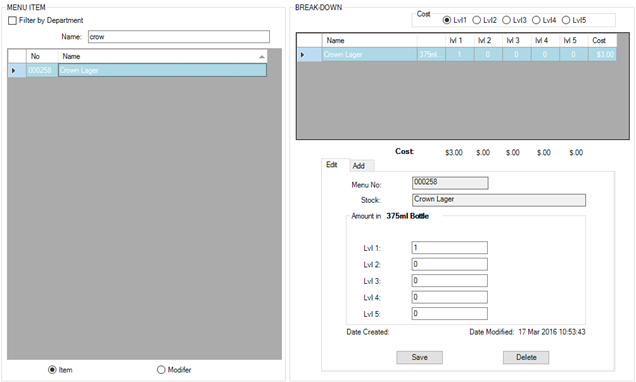
Task: Tick the Filter by Department checkbox
Action: (13, 20)
